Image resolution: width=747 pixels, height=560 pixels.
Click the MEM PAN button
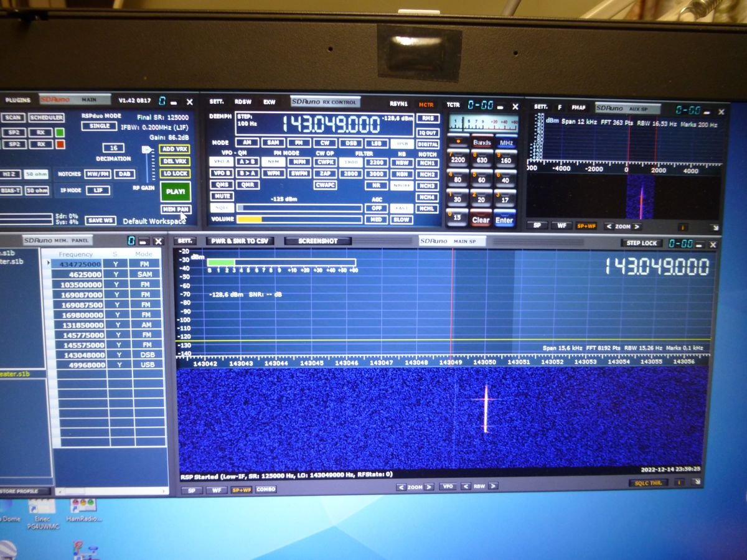[176, 210]
